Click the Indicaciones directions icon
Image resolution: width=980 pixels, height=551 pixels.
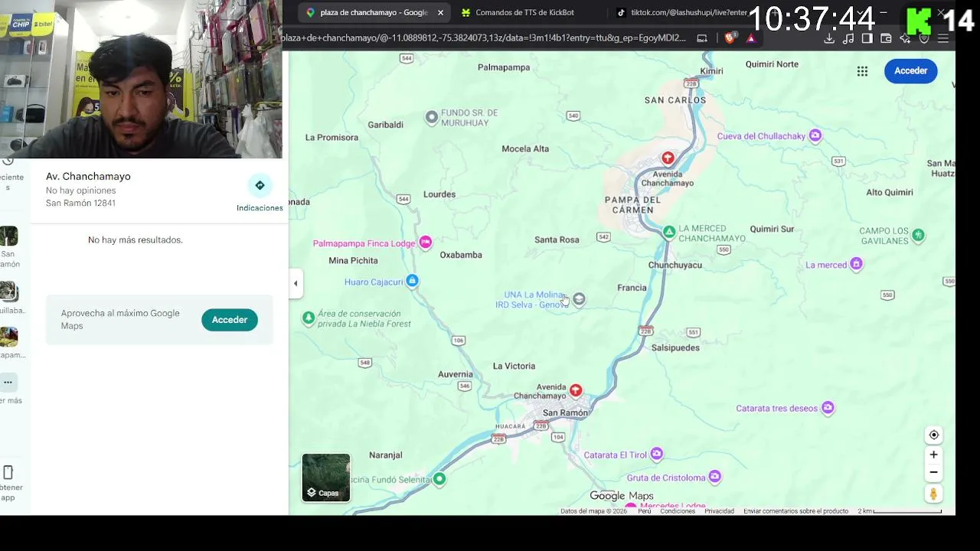point(260,185)
